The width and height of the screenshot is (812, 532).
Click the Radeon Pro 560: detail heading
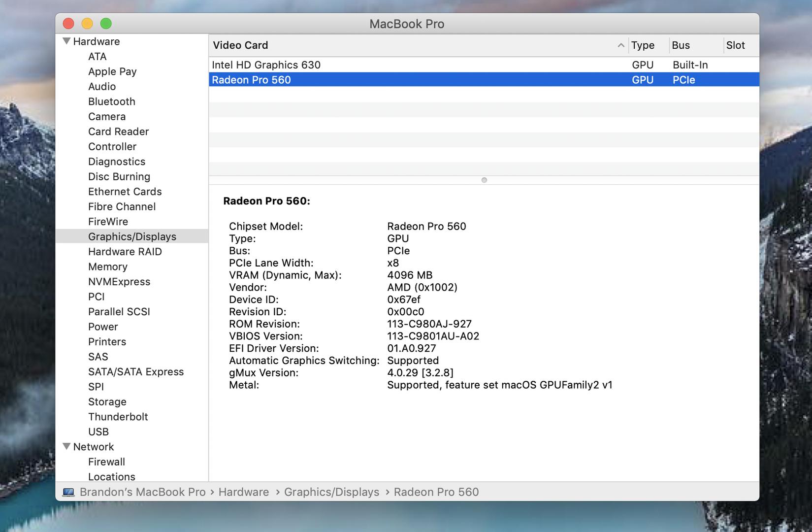(x=266, y=201)
